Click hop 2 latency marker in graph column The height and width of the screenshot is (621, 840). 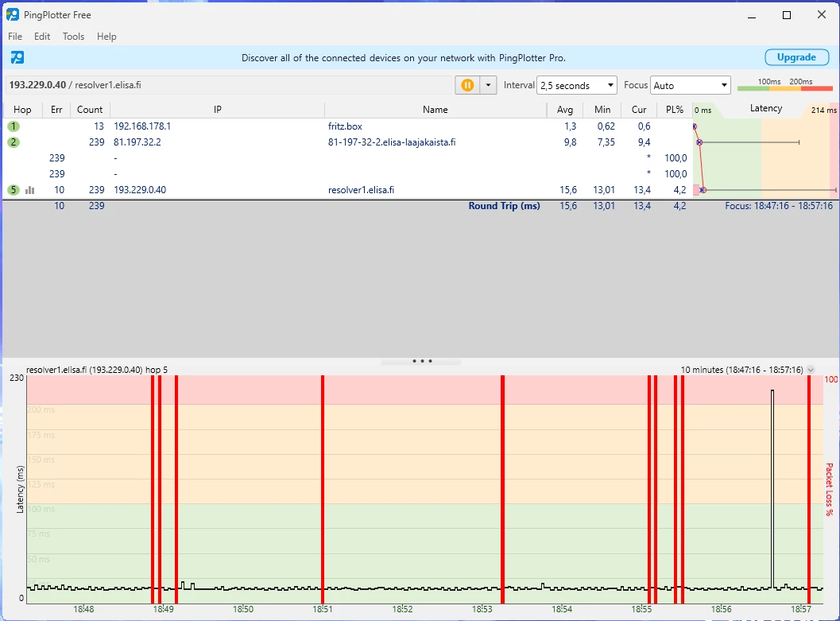click(x=699, y=142)
